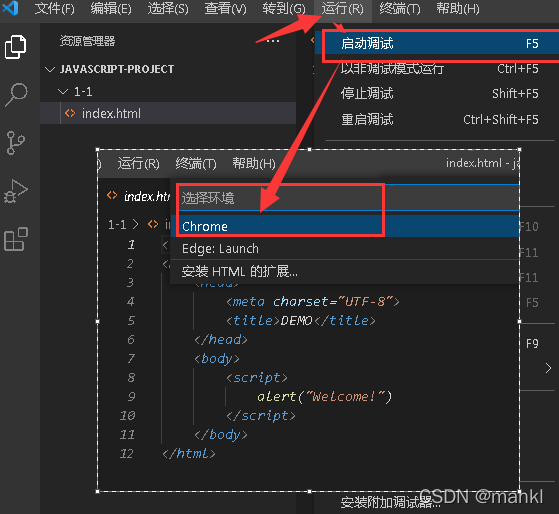Click the index.html tab icon in overlay
Screen dimensions: 559x514
tap(112, 195)
